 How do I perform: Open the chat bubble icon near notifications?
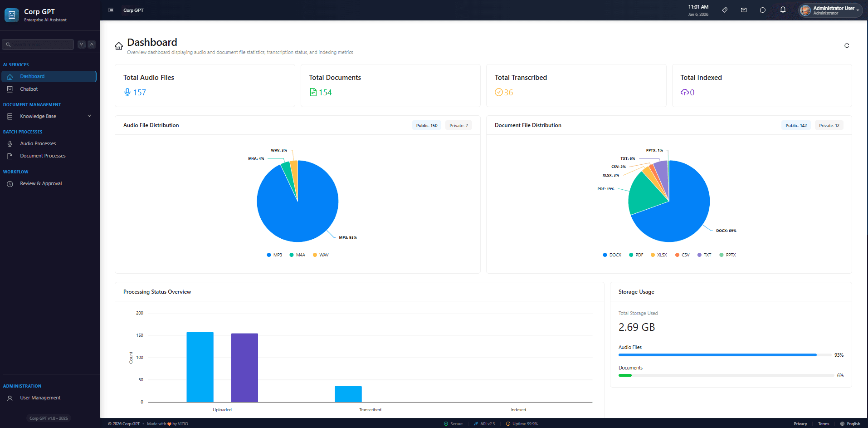pyautogui.click(x=763, y=10)
